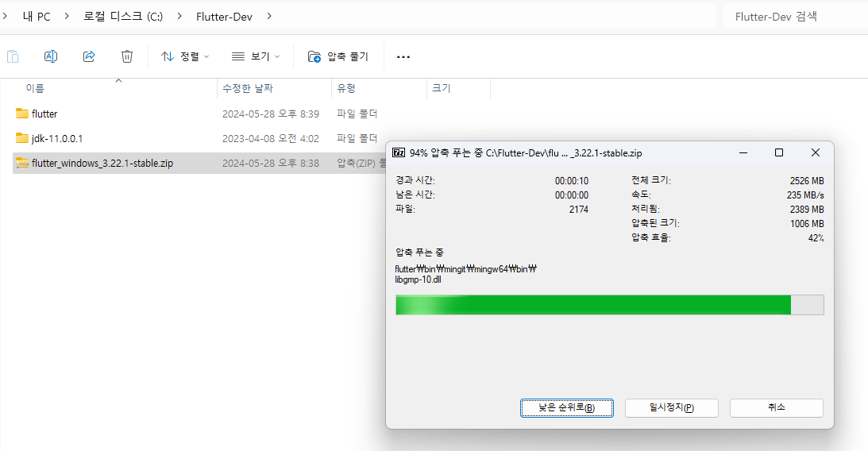Click the Paste clipboard icon in toolbar
Viewport: 868px width, 451px height.
(13, 56)
